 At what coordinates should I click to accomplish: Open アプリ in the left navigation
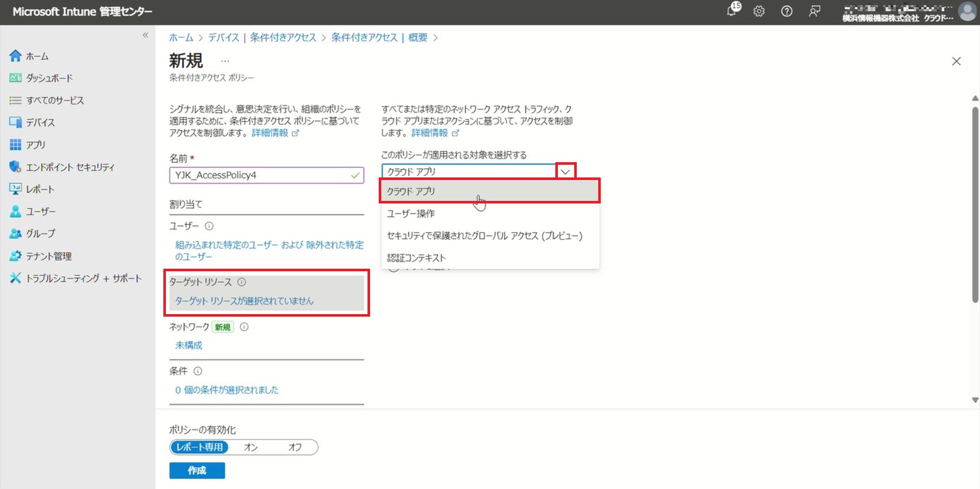point(36,145)
